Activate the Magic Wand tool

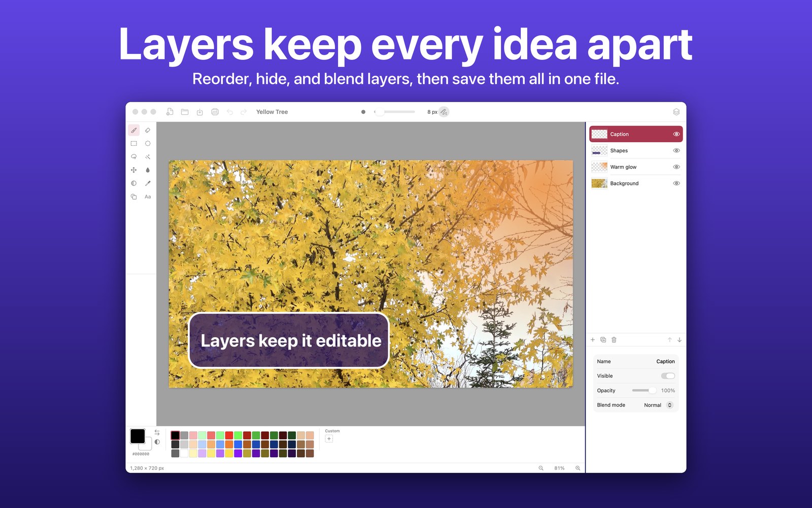pos(148,157)
